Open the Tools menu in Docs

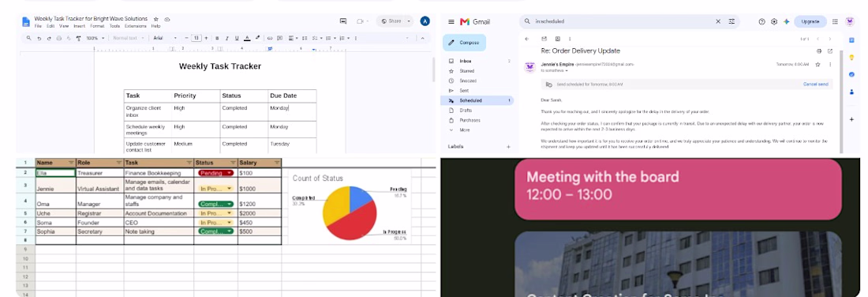click(114, 26)
